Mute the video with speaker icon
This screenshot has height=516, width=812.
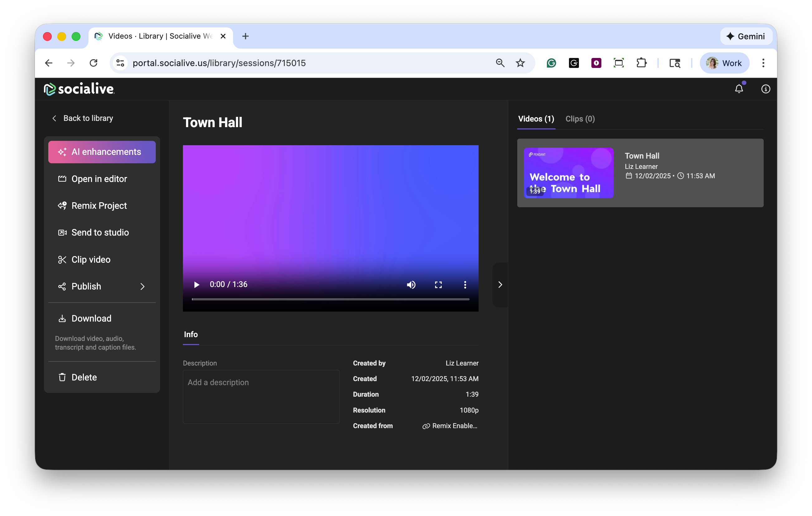411,285
